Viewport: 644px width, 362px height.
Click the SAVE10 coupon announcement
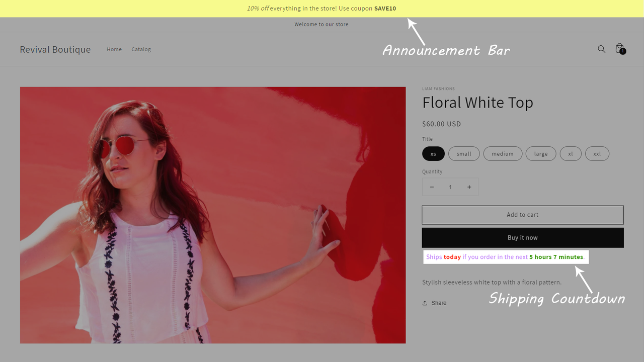(x=321, y=9)
